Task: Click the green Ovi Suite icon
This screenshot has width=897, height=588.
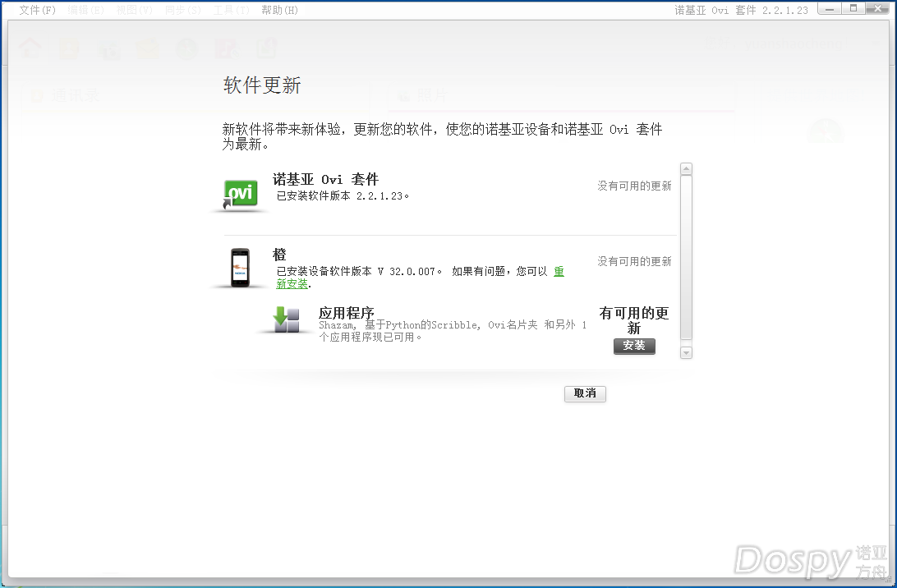Action: coord(241,195)
